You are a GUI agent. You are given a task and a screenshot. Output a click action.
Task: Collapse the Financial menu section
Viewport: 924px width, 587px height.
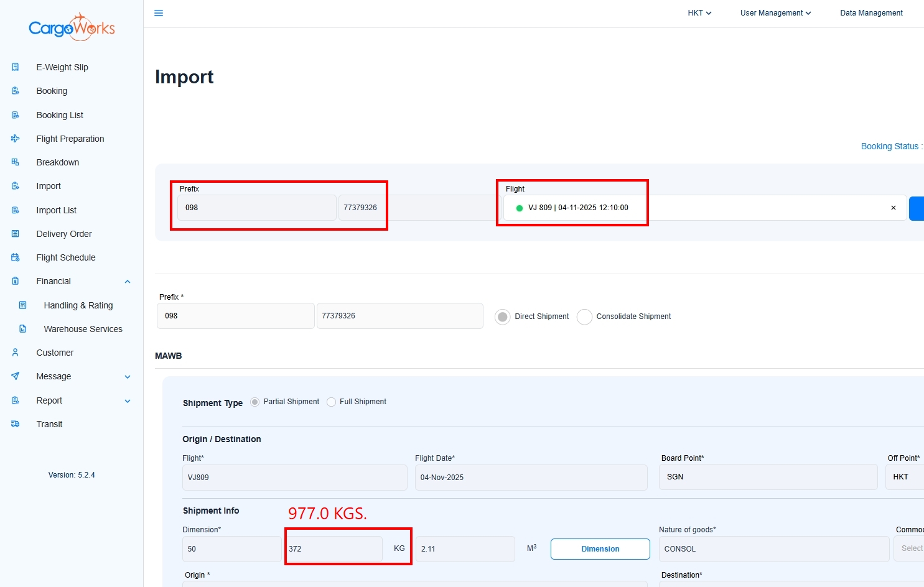pyautogui.click(x=128, y=282)
